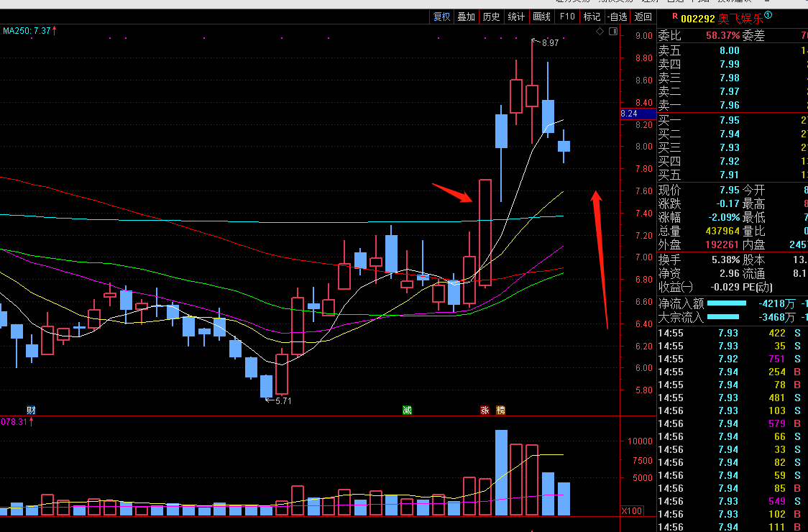The width and height of the screenshot is (808, 532).
Task: Click the 返回 back button
Action: (643, 17)
